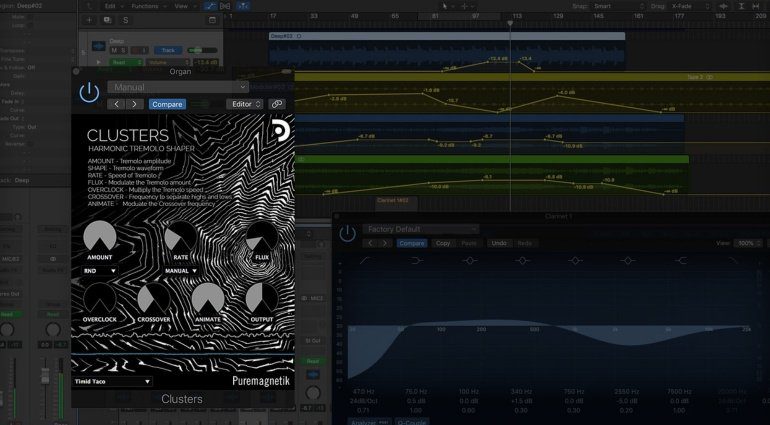The width and height of the screenshot is (770, 425).
Task: Select the pointer tool in toolbar
Action: (x=446, y=6)
